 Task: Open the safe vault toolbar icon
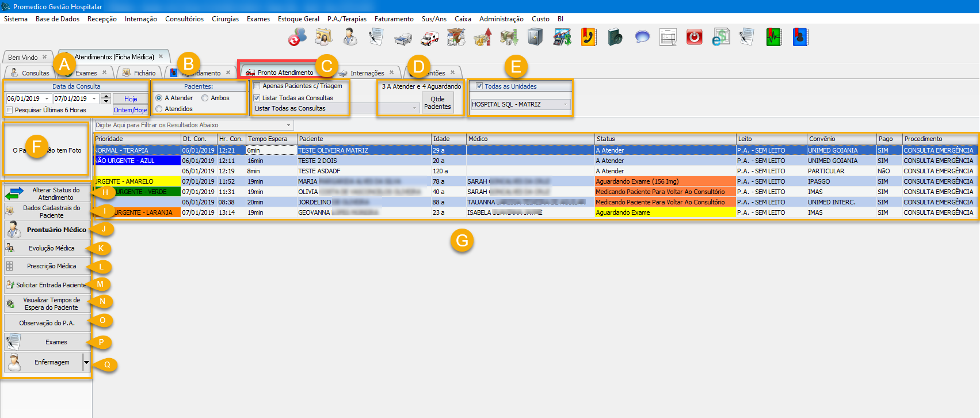pyautogui.click(x=535, y=37)
